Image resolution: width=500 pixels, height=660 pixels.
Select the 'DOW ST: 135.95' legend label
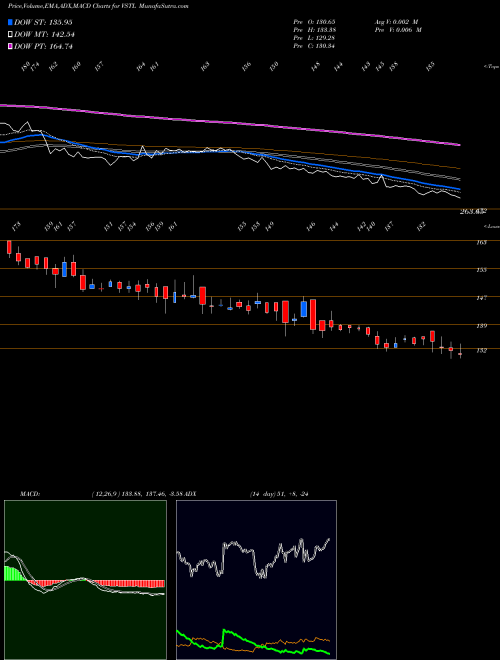point(43,22)
